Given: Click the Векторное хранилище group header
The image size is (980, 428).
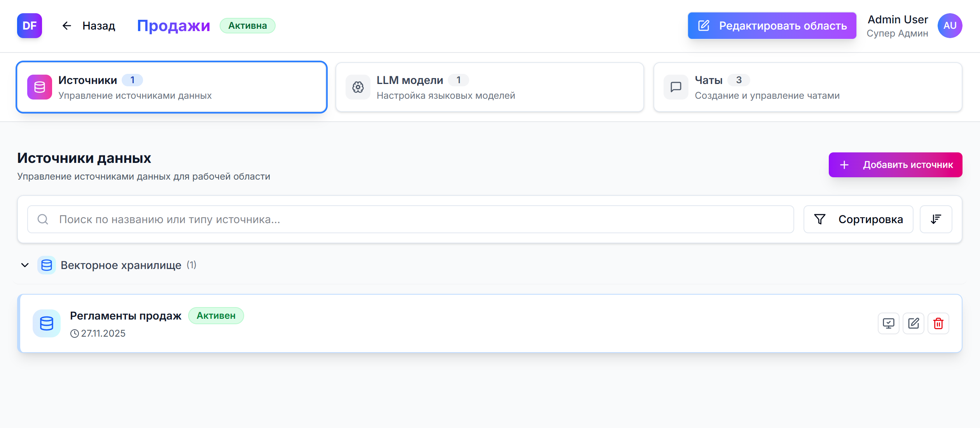Looking at the screenshot, I should click(121, 265).
